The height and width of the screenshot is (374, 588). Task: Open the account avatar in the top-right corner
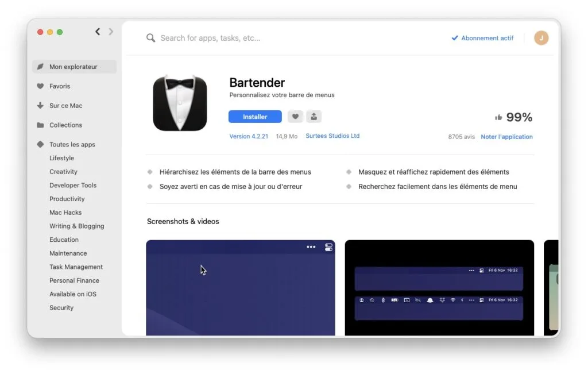click(x=540, y=38)
